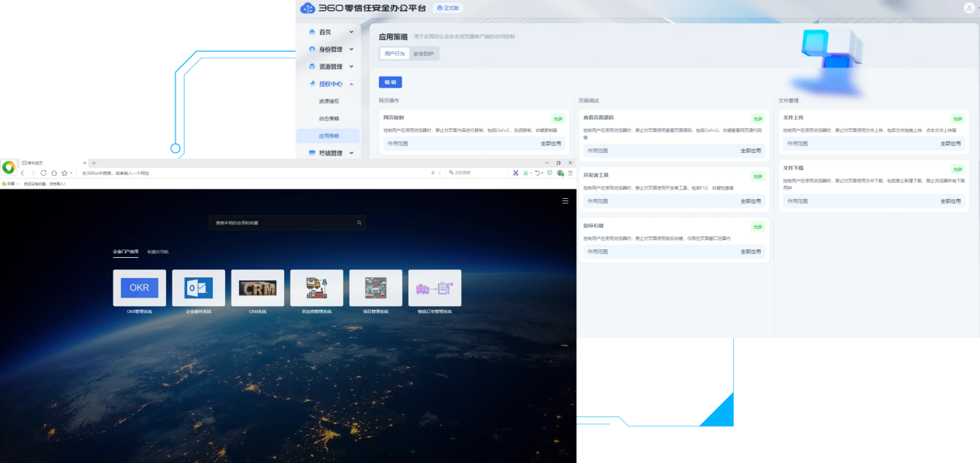Click the blue 编辑 button
This screenshot has width=980, height=463.
390,82
